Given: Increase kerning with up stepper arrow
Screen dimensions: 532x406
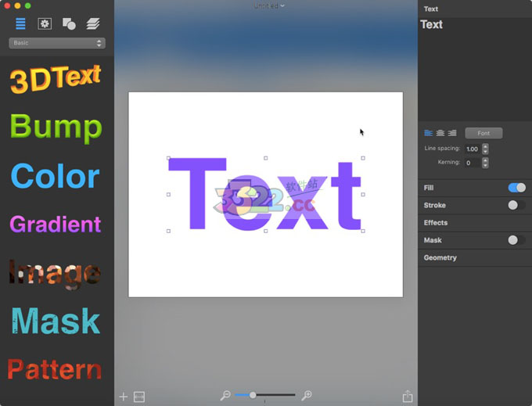Looking at the screenshot, I should point(485,160).
